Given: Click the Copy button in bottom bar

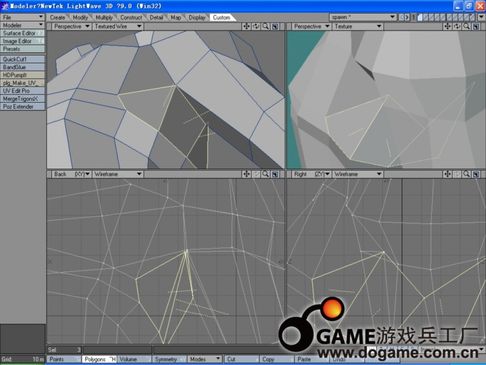Looking at the screenshot, I should 277,359.
